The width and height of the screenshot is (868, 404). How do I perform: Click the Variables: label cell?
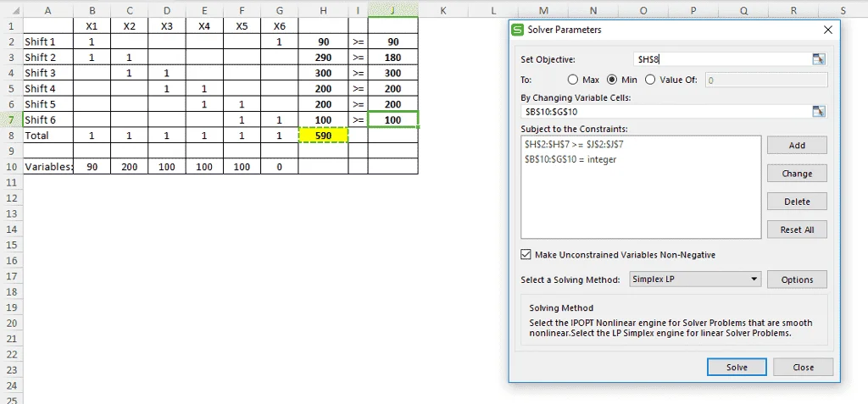pos(48,167)
